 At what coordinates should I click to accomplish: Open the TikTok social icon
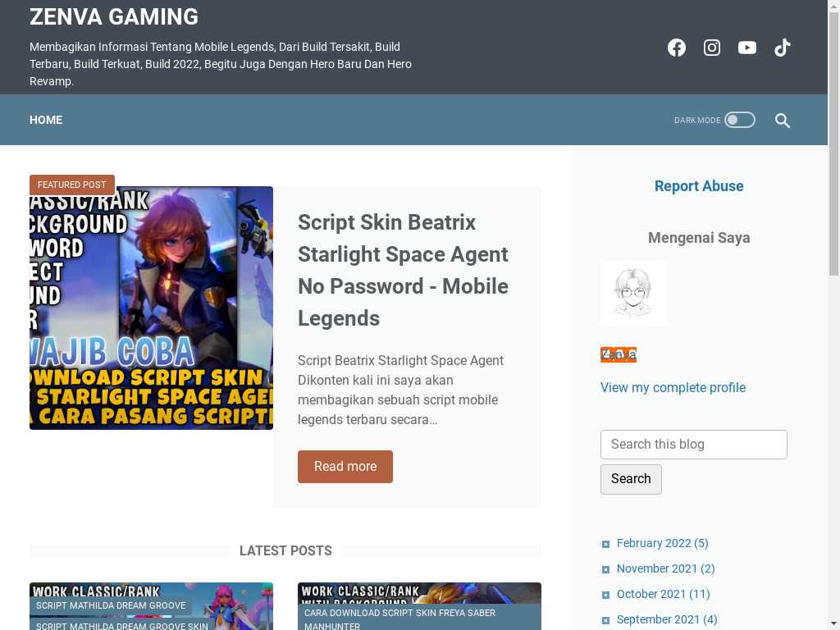[783, 48]
